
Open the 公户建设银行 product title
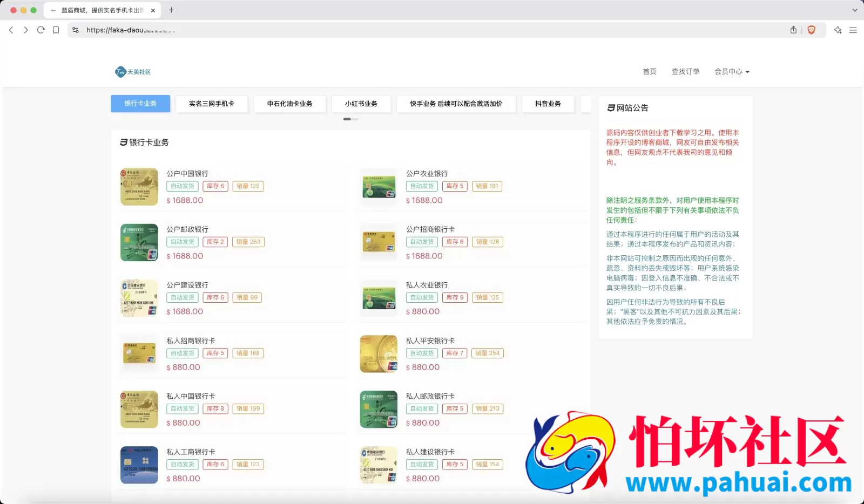(187, 285)
